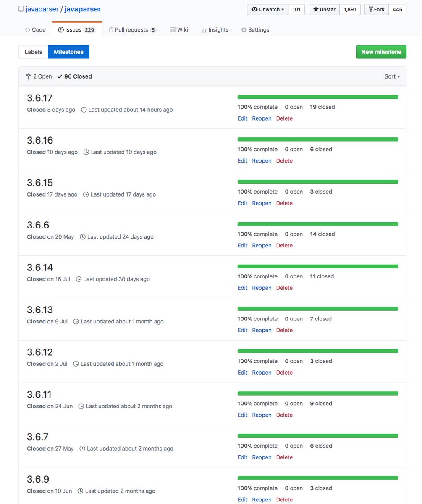
Task: Delete milestone 3.6.17
Action: 284,118
